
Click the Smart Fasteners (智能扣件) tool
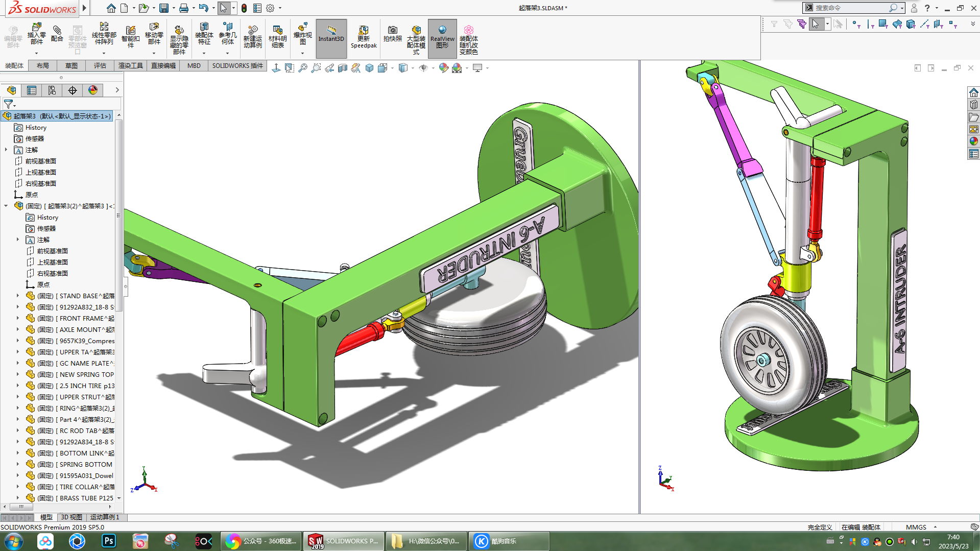(x=130, y=37)
